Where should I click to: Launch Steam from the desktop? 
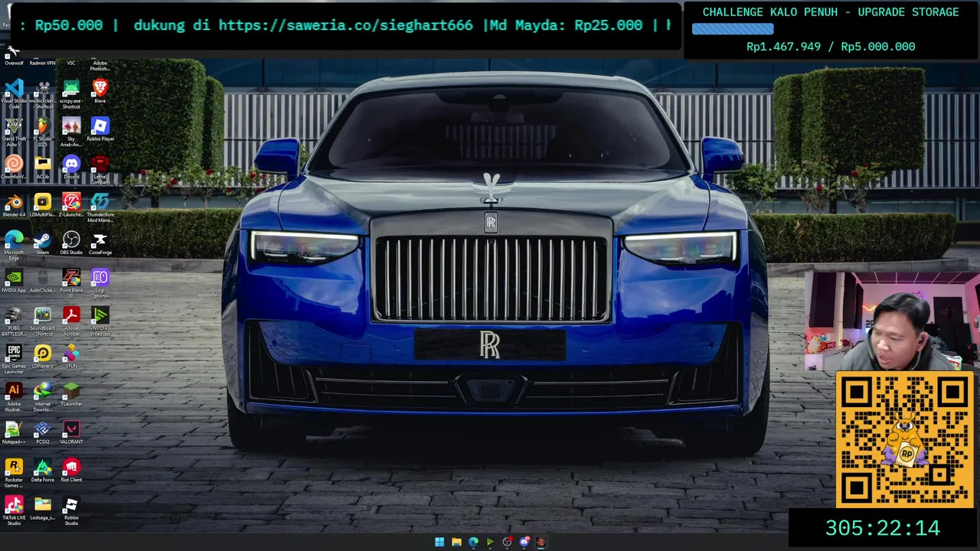pyautogui.click(x=43, y=243)
